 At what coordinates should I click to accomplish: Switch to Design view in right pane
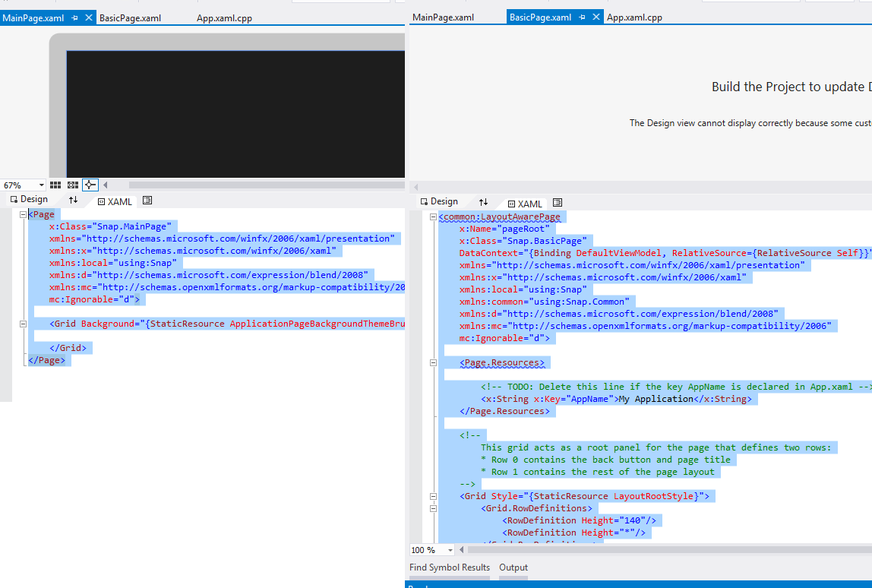click(439, 202)
